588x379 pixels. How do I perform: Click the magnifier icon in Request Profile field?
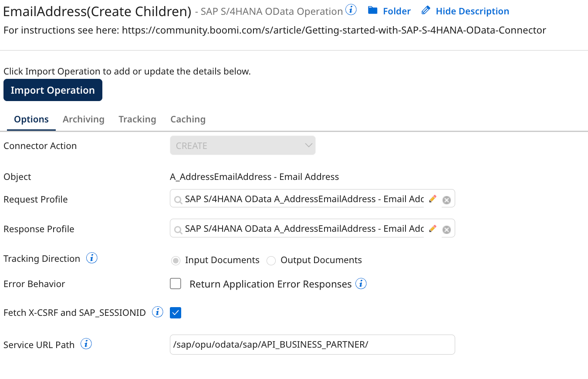(x=178, y=200)
